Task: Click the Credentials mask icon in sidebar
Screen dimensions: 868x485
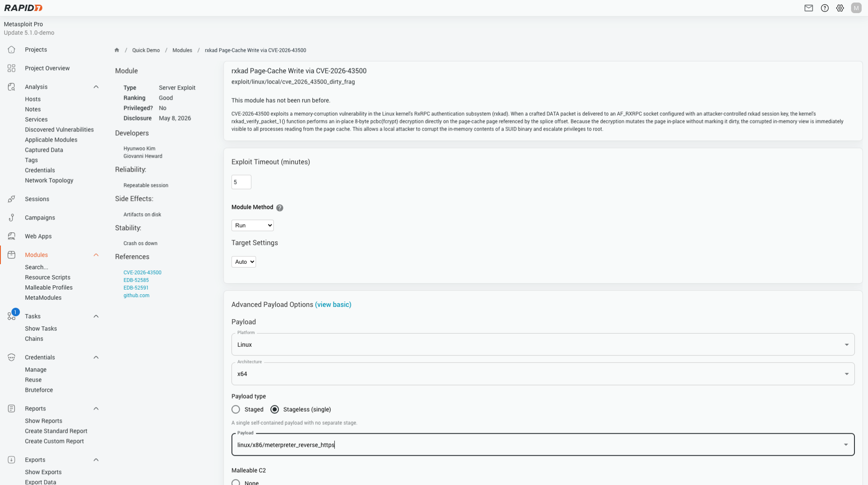Action: [11, 357]
